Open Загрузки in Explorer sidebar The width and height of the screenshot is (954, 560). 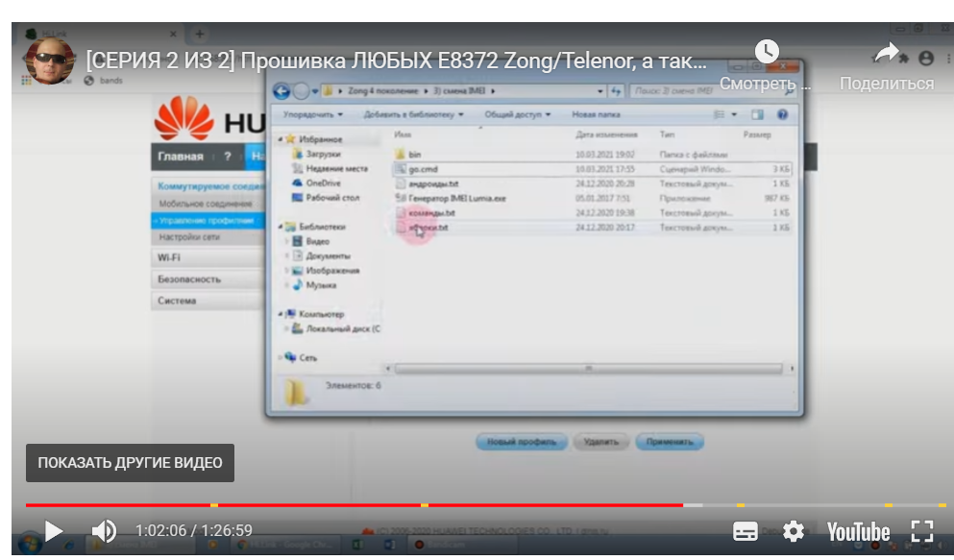point(323,154)
